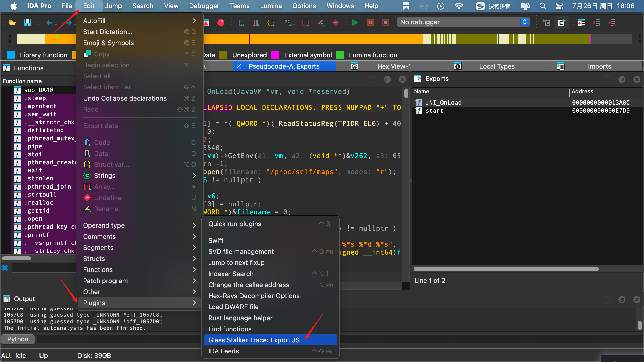
Task: Close the Pseudocode-A, Exports tab
Action: [239, 66]
